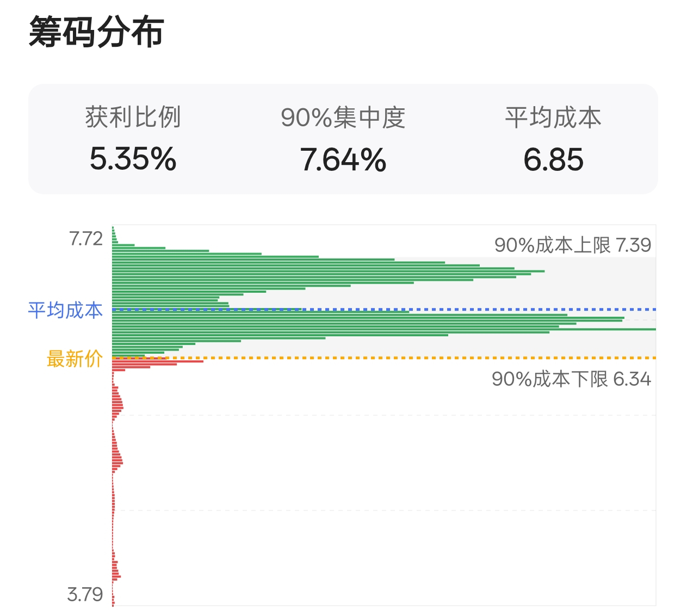Viewport: 687px width, 616px height.
Task: Select the 获利比例 label
Action: 133,117
